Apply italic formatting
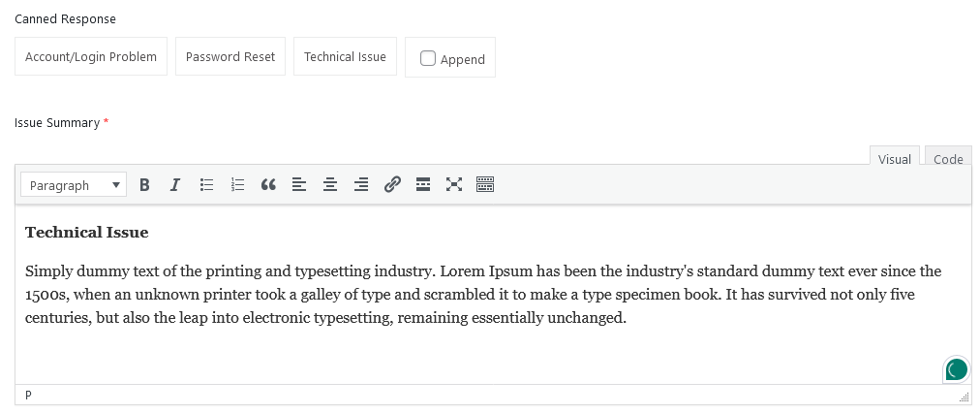The width and height of the screenshot is (980, 413). (x=175, y=185)
